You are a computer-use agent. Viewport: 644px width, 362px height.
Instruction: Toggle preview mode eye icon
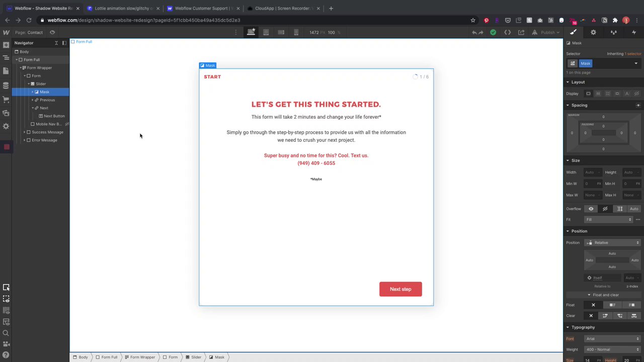click(x=52, y=32)
